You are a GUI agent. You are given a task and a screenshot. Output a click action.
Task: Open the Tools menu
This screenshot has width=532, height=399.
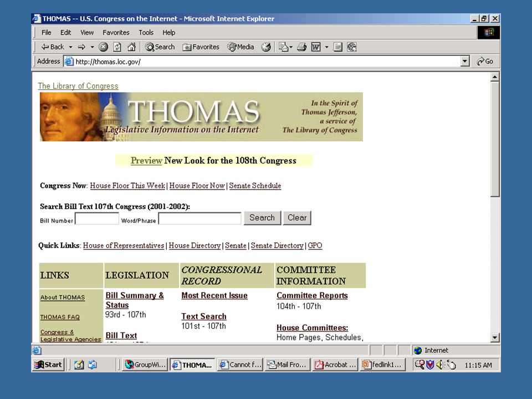[x=146, y=33]
